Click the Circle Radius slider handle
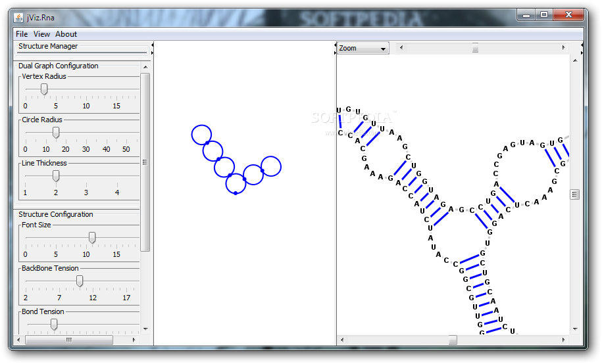 point(56,132)
